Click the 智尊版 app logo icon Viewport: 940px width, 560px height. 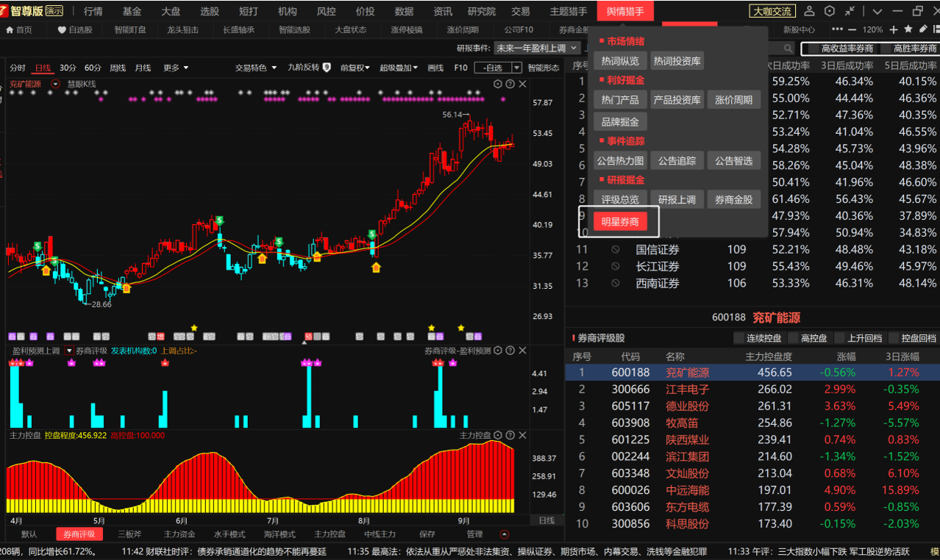click(x=4, y=10)
